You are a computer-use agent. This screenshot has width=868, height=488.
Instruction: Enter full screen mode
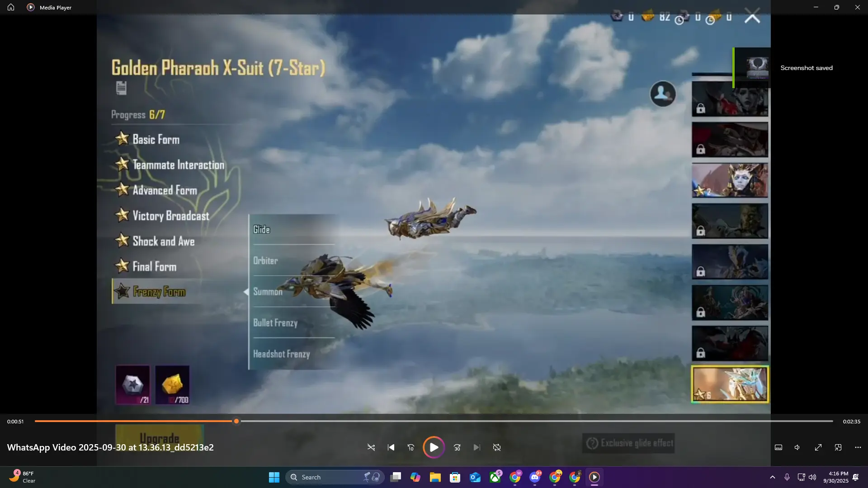[818, 447]
